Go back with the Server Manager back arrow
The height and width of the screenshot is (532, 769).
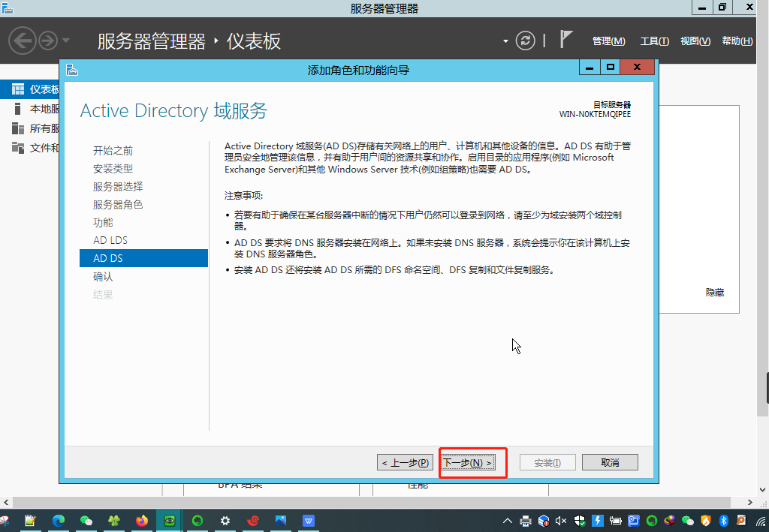point(22,41)
